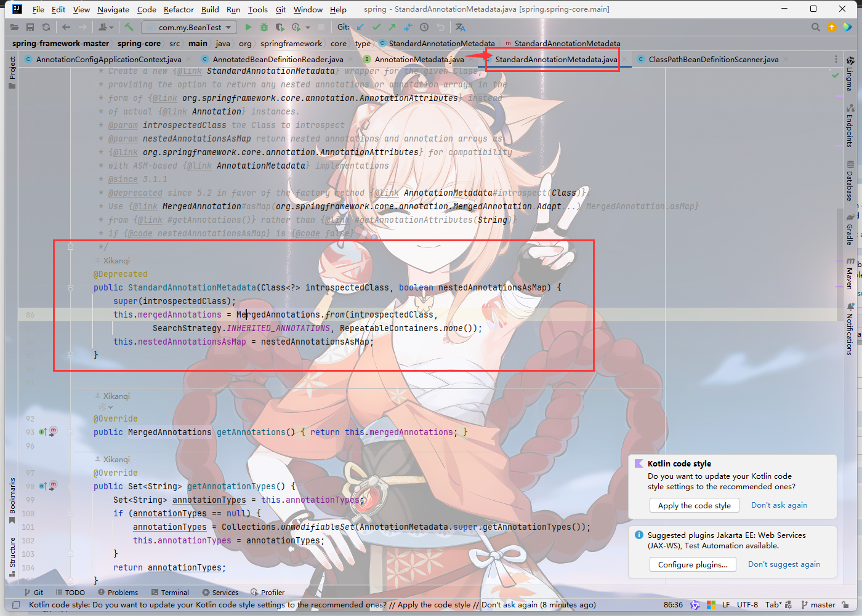Toggle the Bookmarks tool window
Viewport: 862px width, 616px height.
[x=12, y=501]
